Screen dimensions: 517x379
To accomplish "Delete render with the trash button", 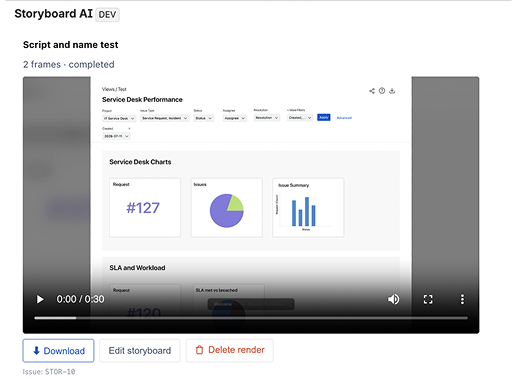I will (x=230, y=350).
